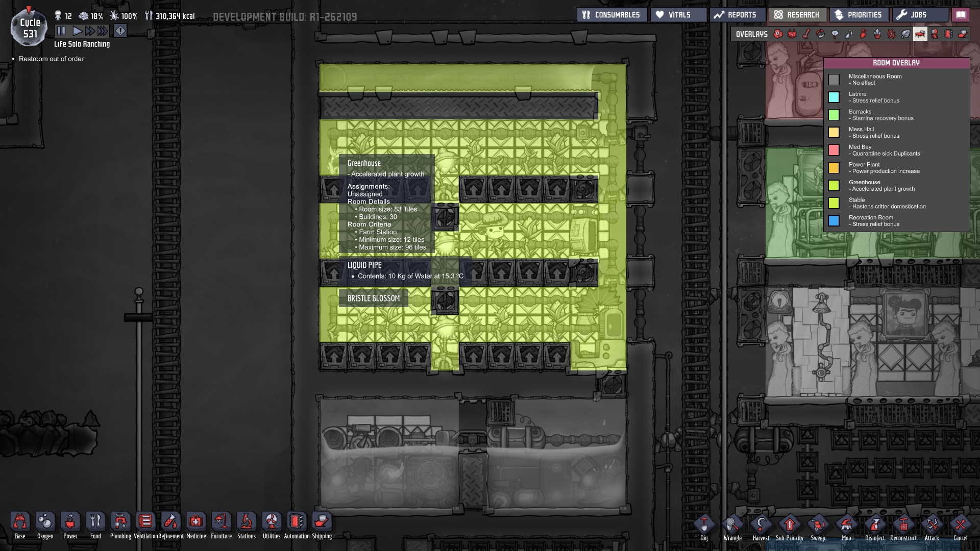Screen dimensions: 980x551
Task: Toggle the Room overlay off
Action: click(920, 34)
